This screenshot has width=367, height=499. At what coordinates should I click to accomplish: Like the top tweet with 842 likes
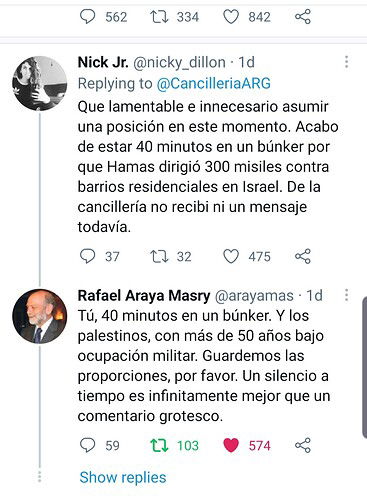click(x=231, y=17)
